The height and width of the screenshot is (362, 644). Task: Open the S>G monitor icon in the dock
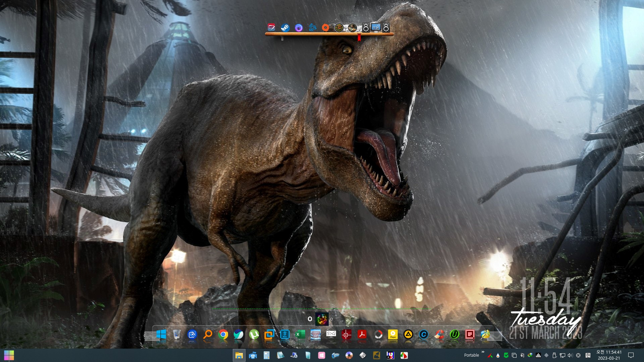coord(331,334)
